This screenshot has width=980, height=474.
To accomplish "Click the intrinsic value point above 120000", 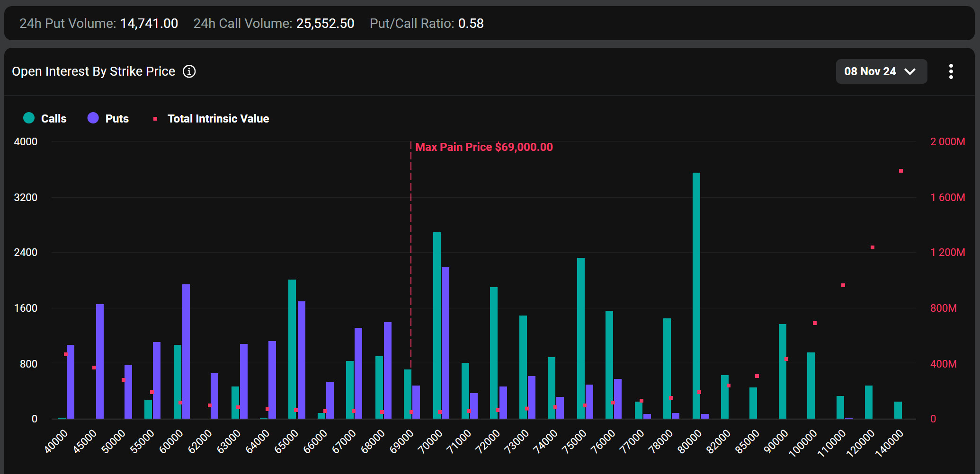I will pos(873,247).
